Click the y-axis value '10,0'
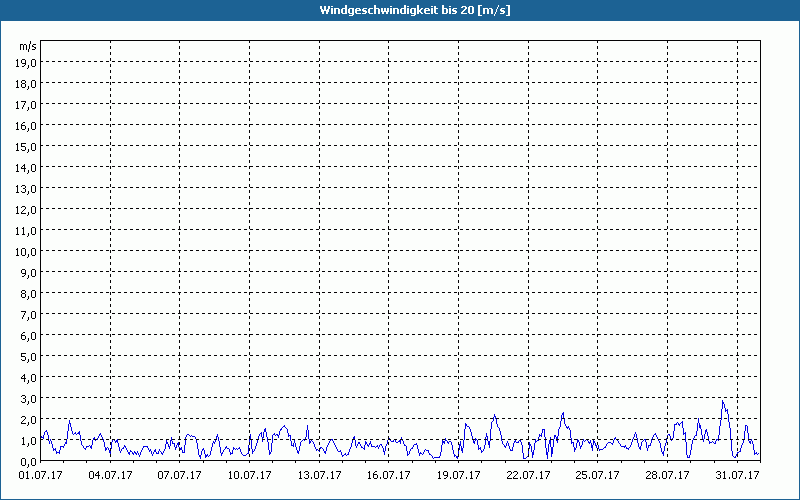 click(x=27, y=252)
